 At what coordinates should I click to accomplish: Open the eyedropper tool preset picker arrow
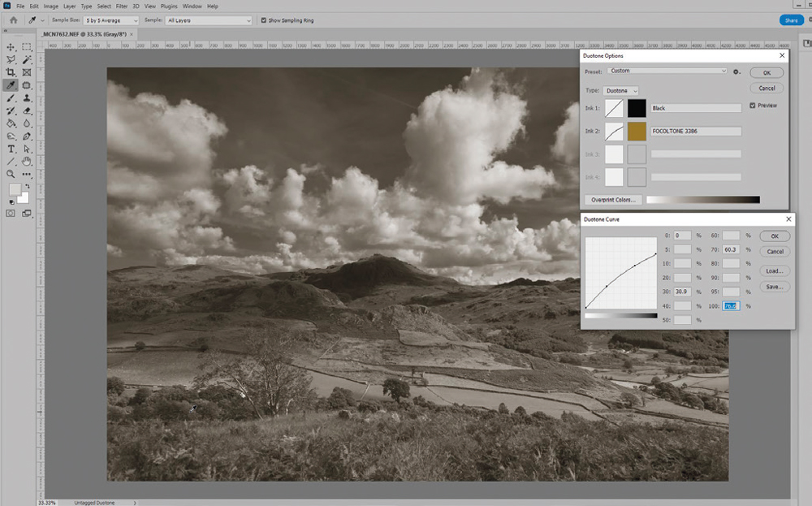(42, 21)
